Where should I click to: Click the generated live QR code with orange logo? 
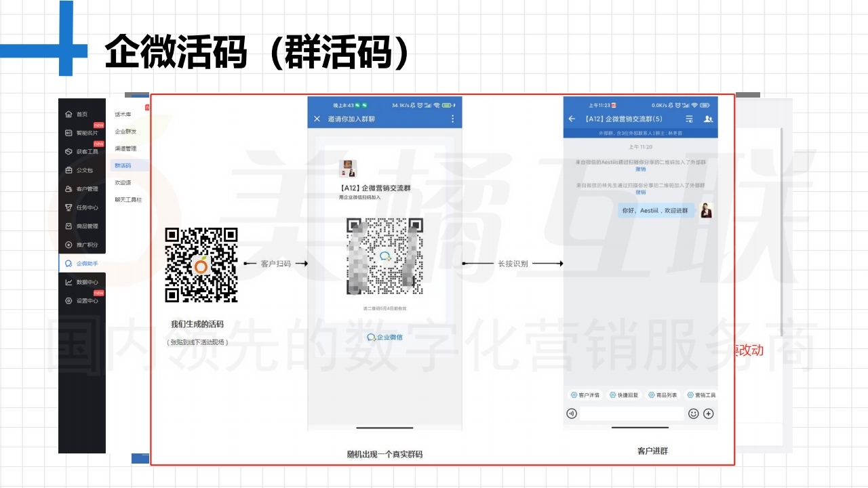coord(201,265)
